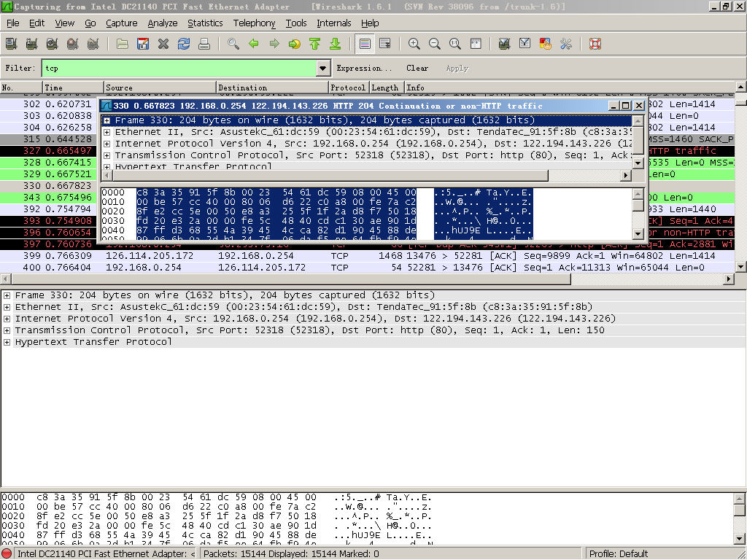Click the red capture status indicator

pos(7,554)
